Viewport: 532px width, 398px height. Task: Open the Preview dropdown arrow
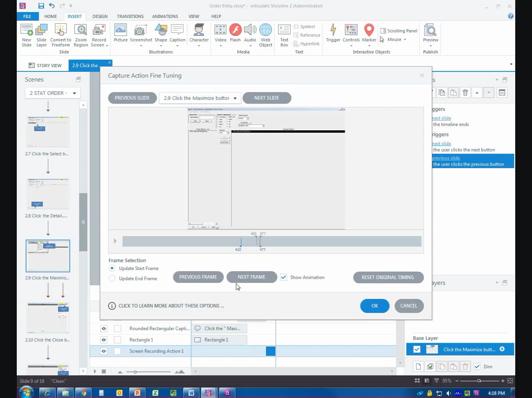click(x=431, y=46)
